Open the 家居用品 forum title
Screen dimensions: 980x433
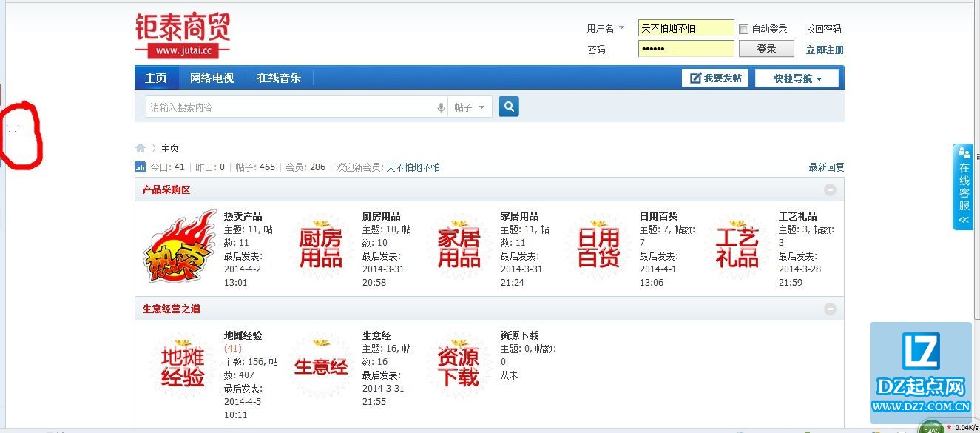519,216
